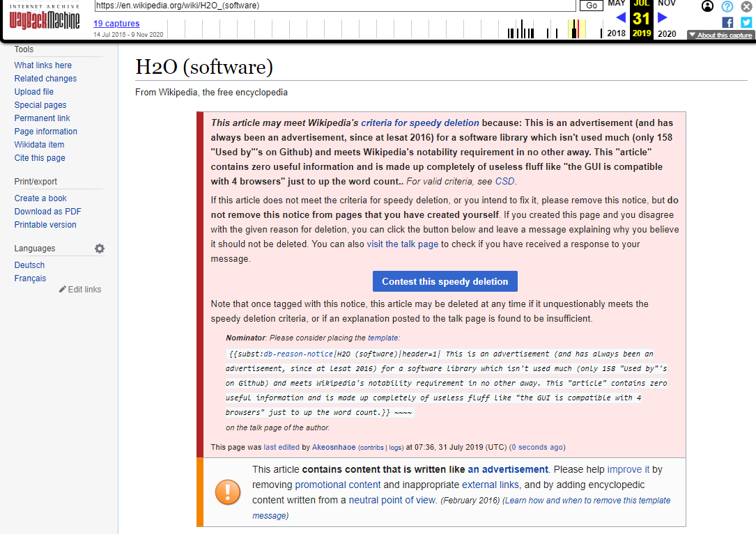Share capture via Facebook icon
Image resolution: width=756 pixels, height=534 pixels.
point(727,22)
